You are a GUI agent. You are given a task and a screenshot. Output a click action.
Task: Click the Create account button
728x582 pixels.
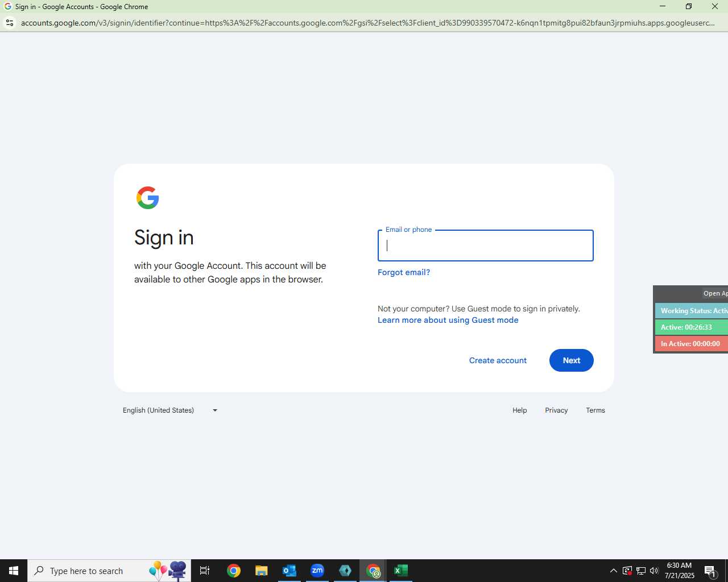(x=498, y=360)
